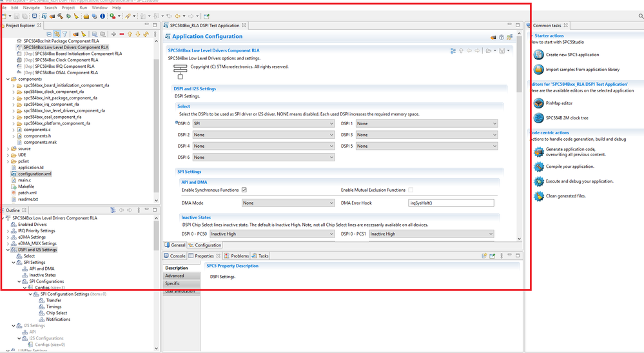644x353 pixels.
Task: Select Chip Select item in Outline
Action: [56, 313]
